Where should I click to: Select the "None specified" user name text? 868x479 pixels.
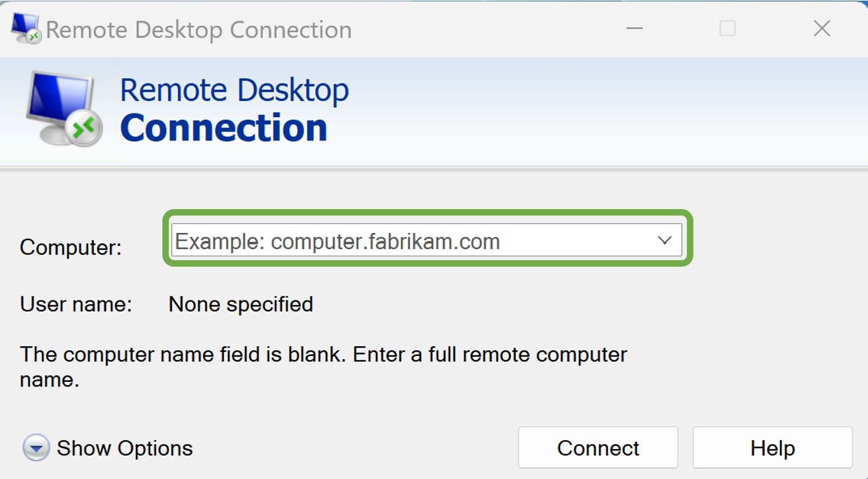point(241,304)
